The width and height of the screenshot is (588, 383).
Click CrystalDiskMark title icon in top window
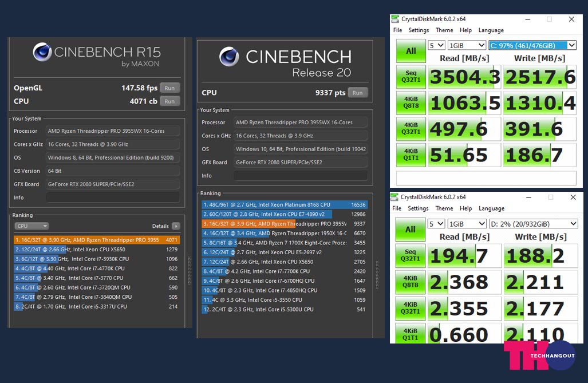pyautogui.click(x=395, y=19)
